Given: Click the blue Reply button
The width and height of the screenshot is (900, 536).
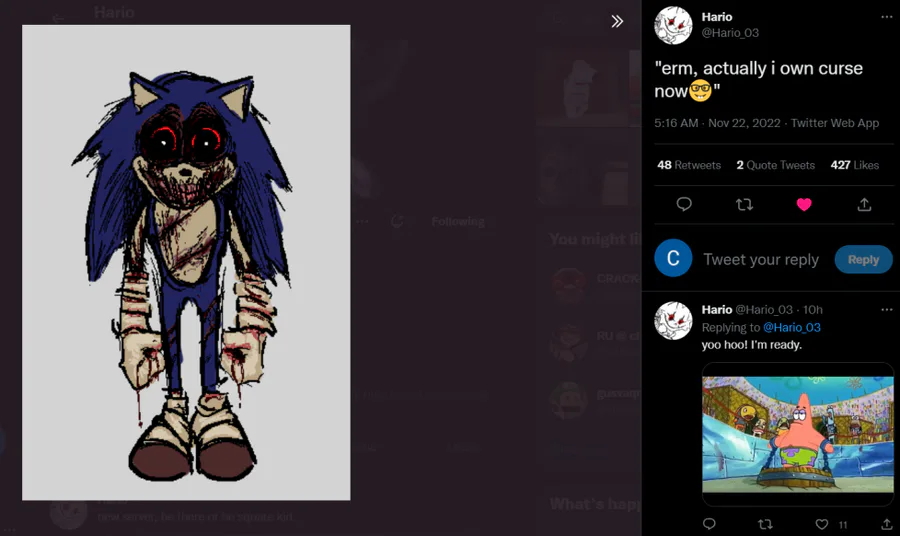Looking at the screenshot, I should (x=863, y=259).
